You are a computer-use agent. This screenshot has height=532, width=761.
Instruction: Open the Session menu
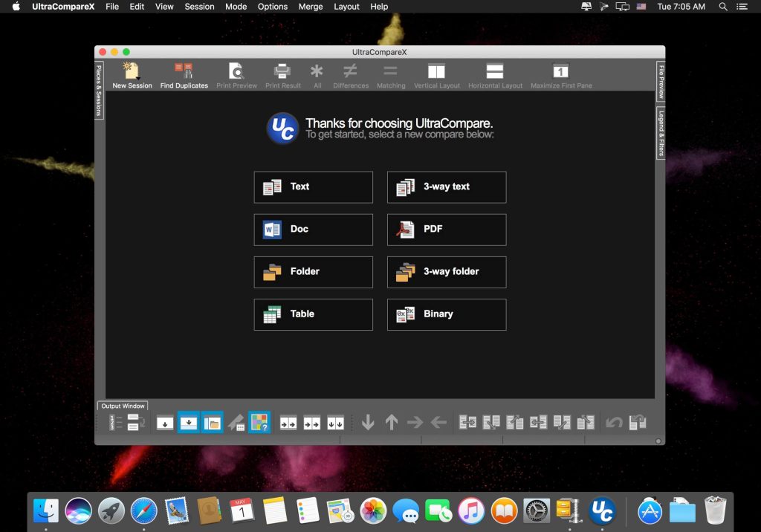[x=199, y=7]
